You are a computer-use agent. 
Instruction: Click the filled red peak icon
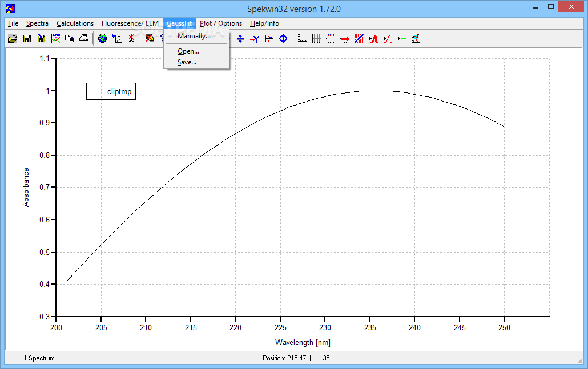(x=373, y=38)
